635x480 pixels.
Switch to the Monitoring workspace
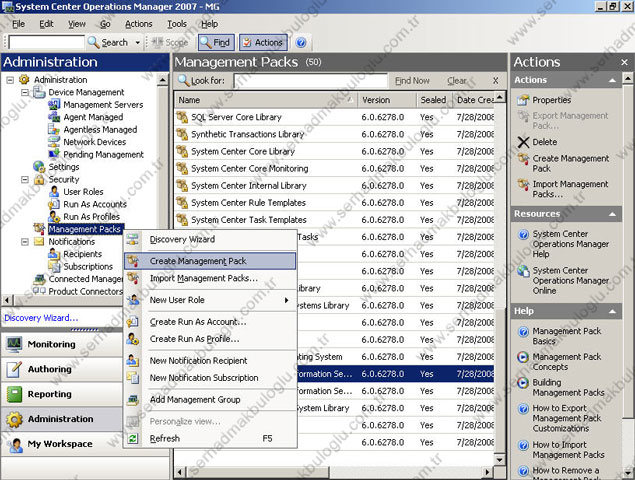(x=62, y=344)
